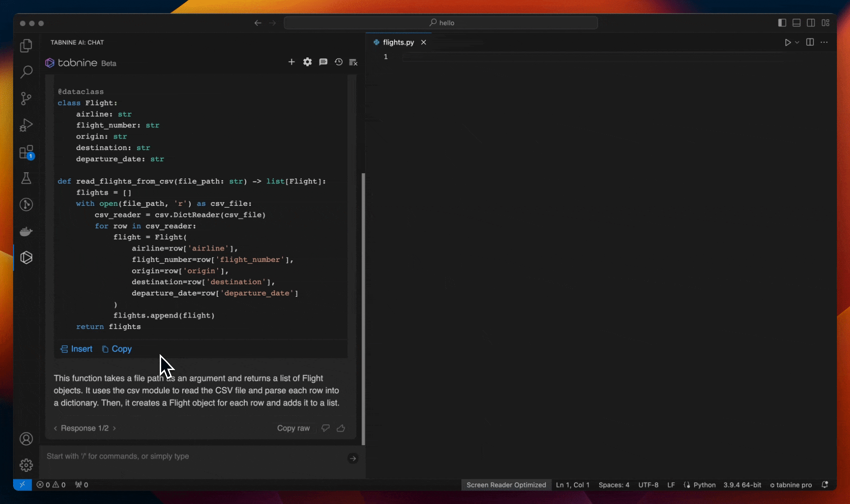Focus the Tabnine chat input field
The height and width of the screenshot is (504, 850).
click(194, 456)
